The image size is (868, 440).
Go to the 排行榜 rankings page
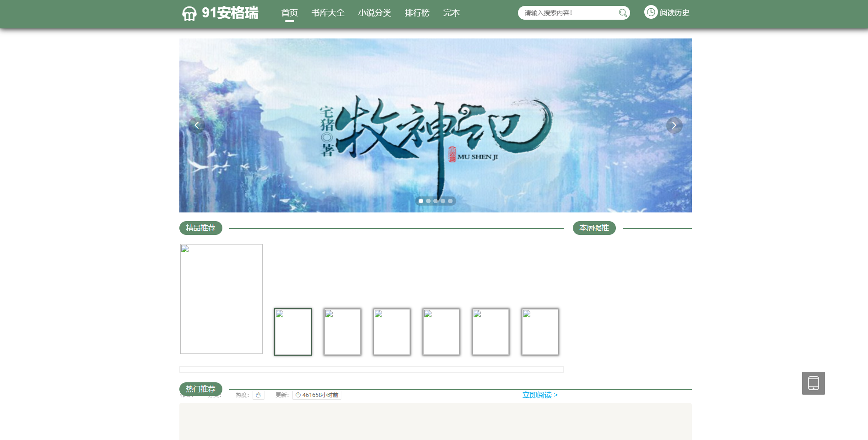tap(417, 13)
